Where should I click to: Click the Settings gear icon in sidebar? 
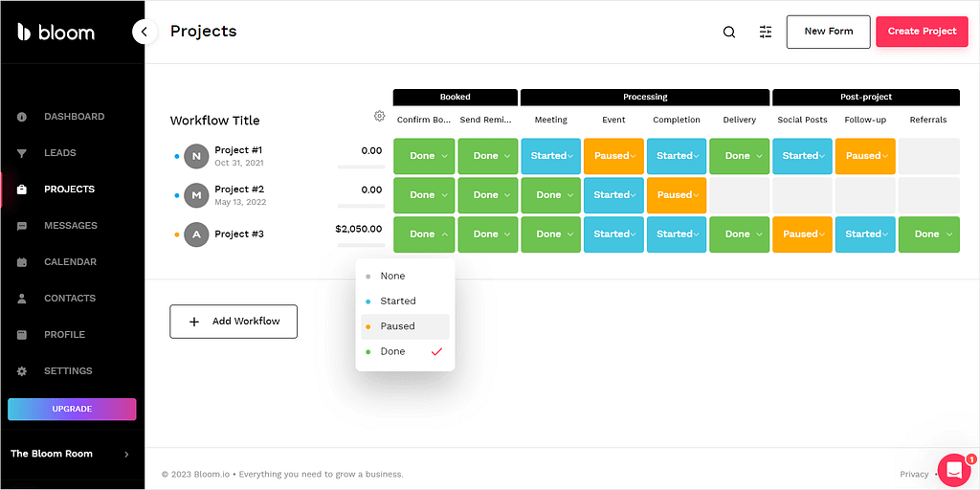click(22, 370)
